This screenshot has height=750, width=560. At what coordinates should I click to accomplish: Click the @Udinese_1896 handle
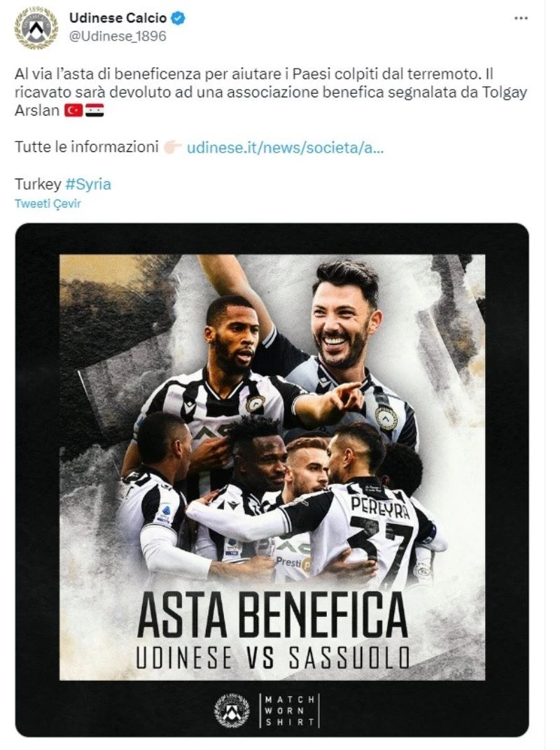[118, 36]
